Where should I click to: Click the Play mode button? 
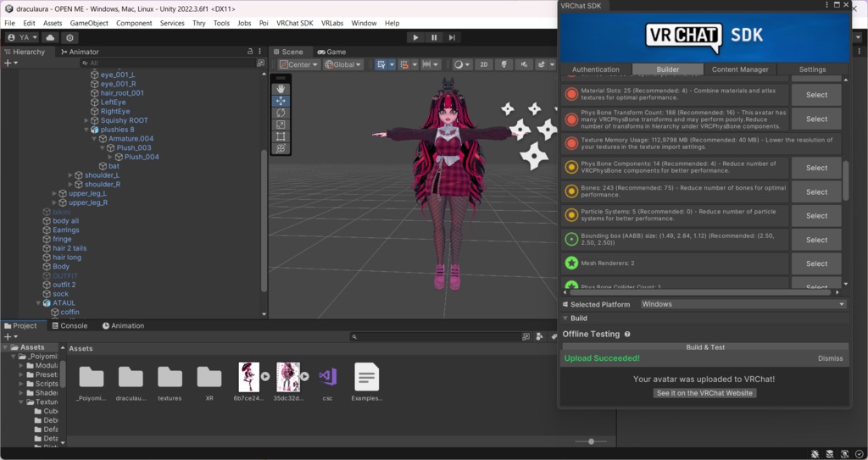pyautogui.click(x=415, y=37)
